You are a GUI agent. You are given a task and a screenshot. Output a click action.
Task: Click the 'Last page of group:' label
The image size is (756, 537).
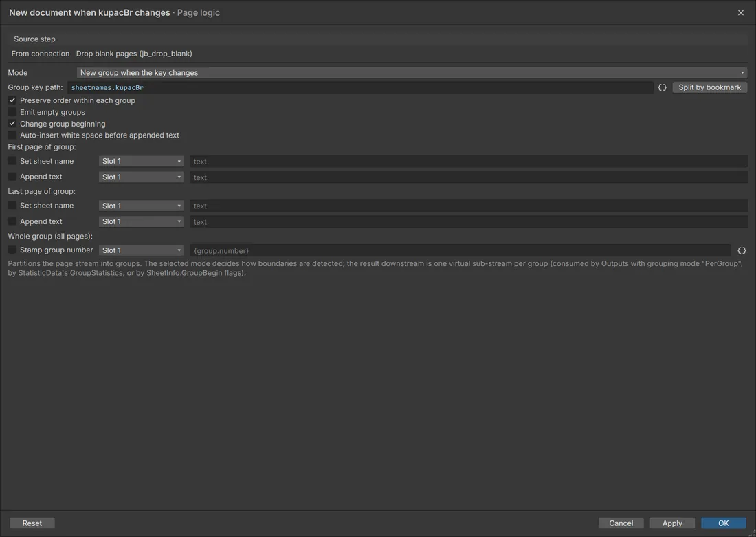point(41,191)
